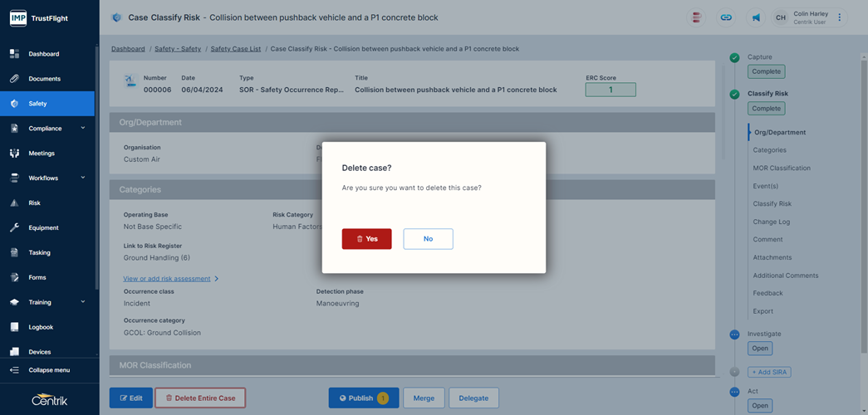Click the ERC Score value box
The width and height of the screenshot is (868, 415).
click(x=611, y=90)
